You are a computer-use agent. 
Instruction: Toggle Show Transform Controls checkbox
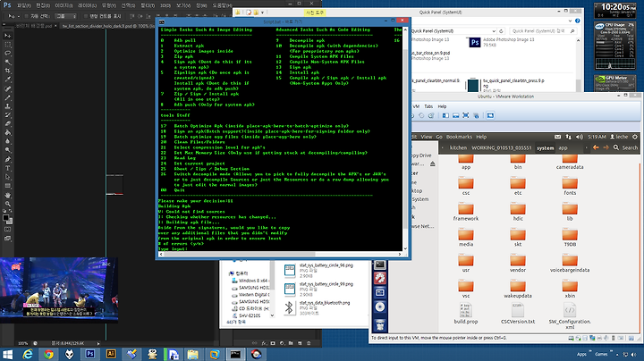click(x=86, y=16)
